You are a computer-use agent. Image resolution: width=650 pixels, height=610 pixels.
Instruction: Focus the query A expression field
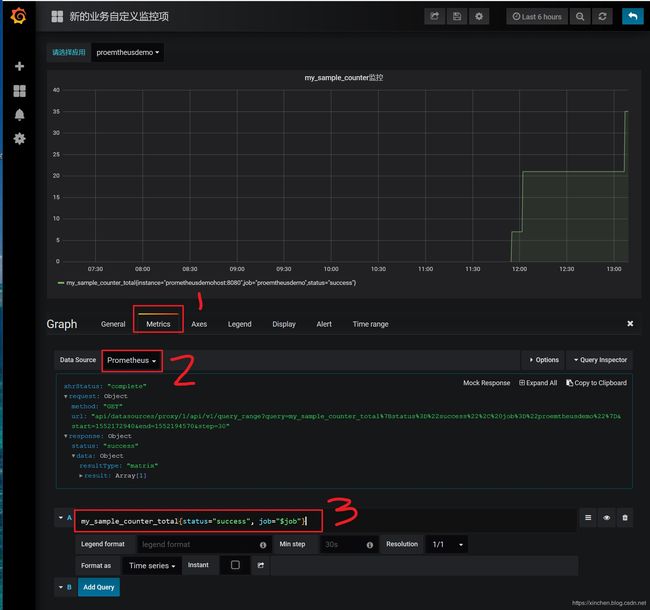coord(325,521)
